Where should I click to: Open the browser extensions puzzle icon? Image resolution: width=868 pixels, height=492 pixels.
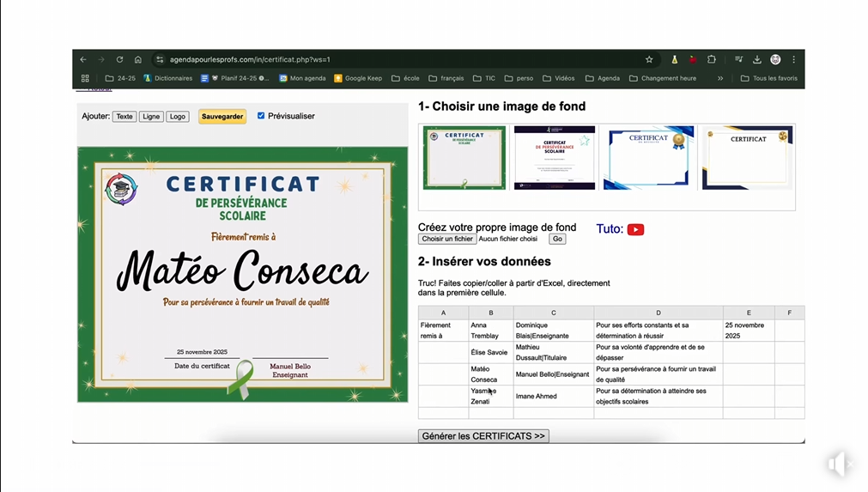[x=712, y=60]
